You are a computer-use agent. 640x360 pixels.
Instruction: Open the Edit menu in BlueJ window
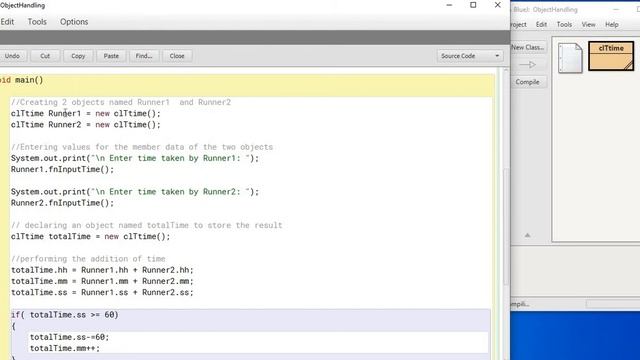coord(541,24)
